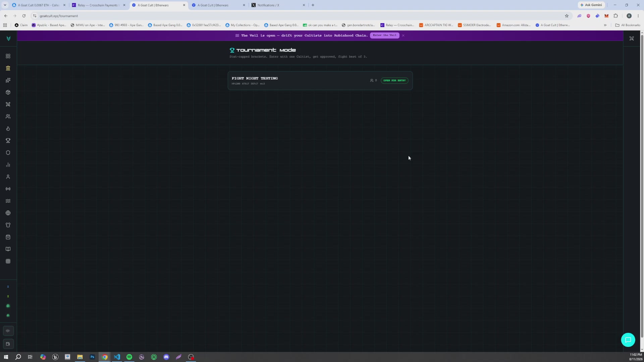The width and height of the screenshot is (644, 362).
Task: Dismiss the Veil announcement banner
Action: coord(403,35)
